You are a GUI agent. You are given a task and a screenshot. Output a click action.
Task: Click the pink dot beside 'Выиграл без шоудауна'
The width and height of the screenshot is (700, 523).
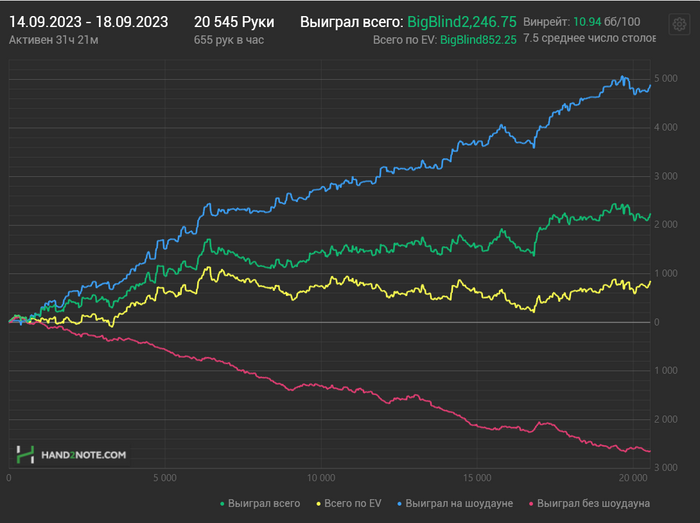tap(531, 504)
